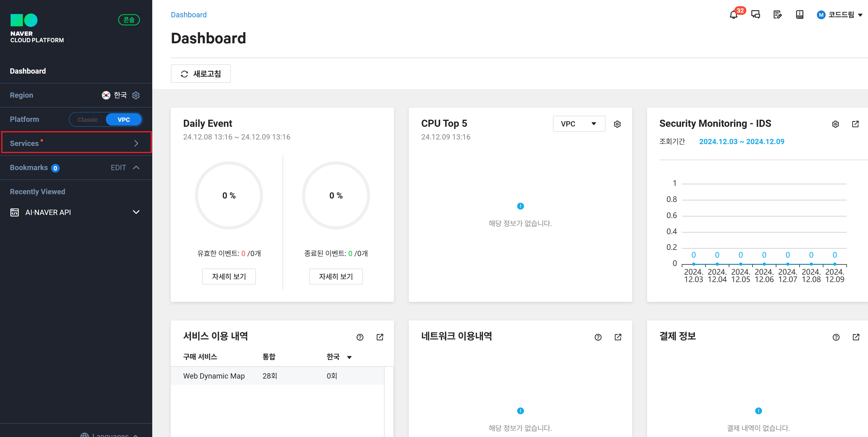The image size is (868, 437).
Task: Open the notifications bell icon
Action: (x=733, y=15)
